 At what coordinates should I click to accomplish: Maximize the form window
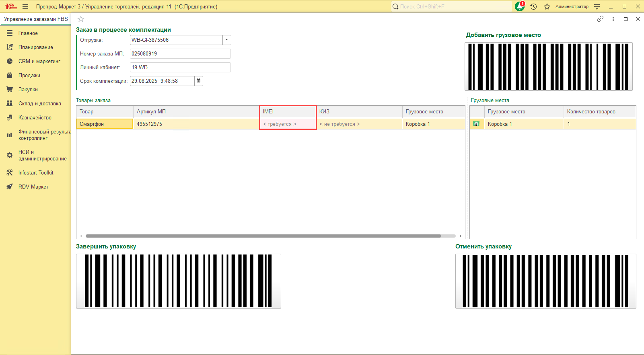click(x=625, y=19)
